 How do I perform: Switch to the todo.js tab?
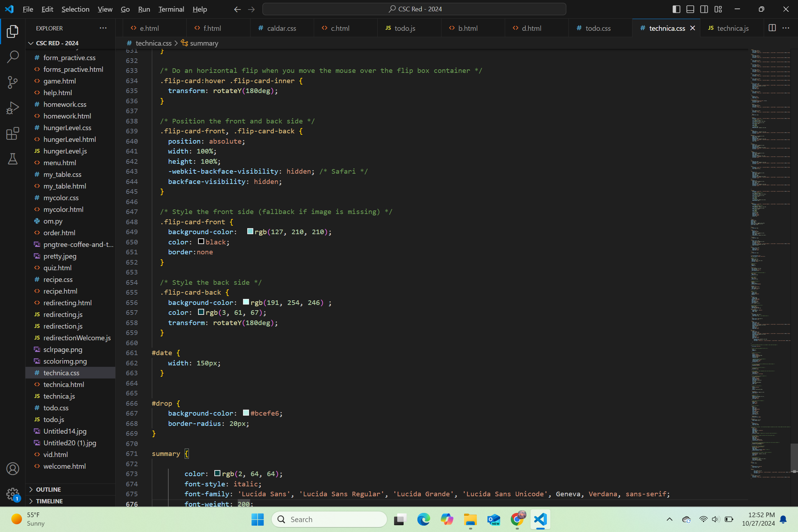point(405,28)
